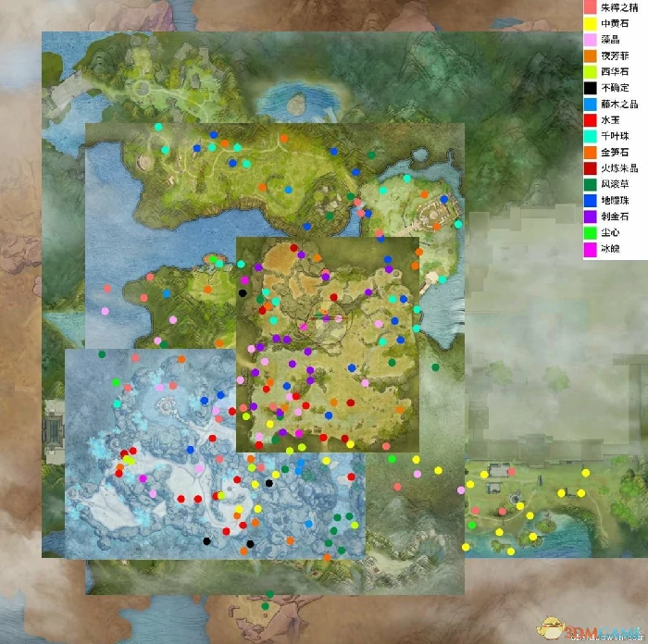The width and height of the screenshot is (648, 644).
Task: Select the 火炼朱晶 legend text label
Action: (x=619, y=169)
